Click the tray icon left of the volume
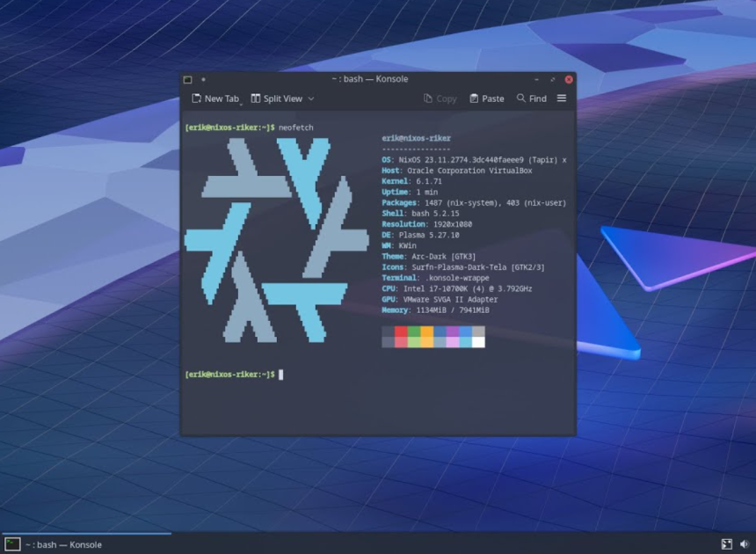The image size is (756, 554). click(727, 543)
